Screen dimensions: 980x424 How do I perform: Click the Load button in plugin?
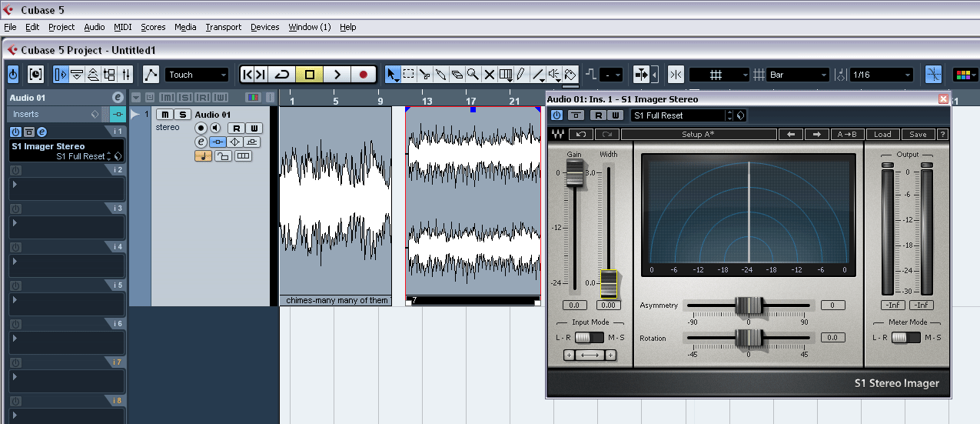pyautogui.click(x=882, y=135)
